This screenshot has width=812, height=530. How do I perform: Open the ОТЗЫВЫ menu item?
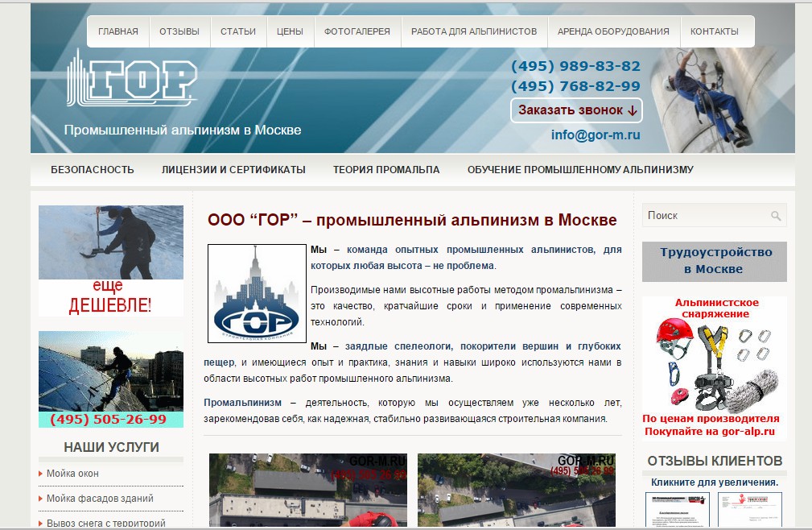click(179, 31)
